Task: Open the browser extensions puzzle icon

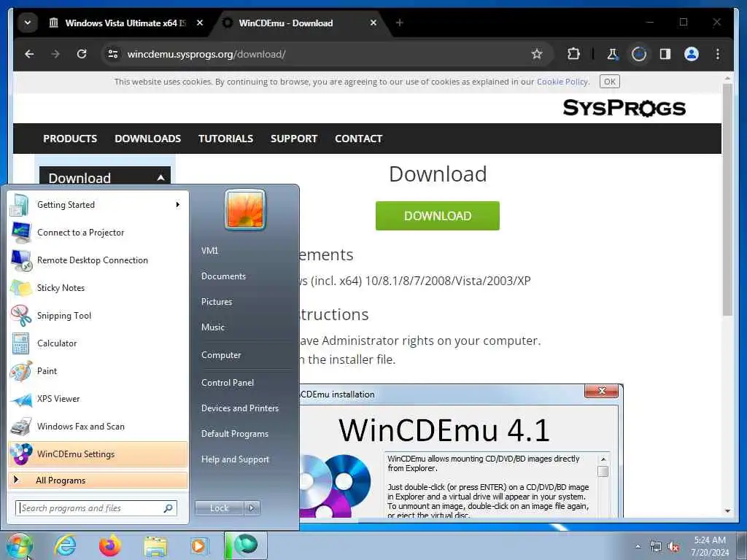Action: click(x=573, y=54)
